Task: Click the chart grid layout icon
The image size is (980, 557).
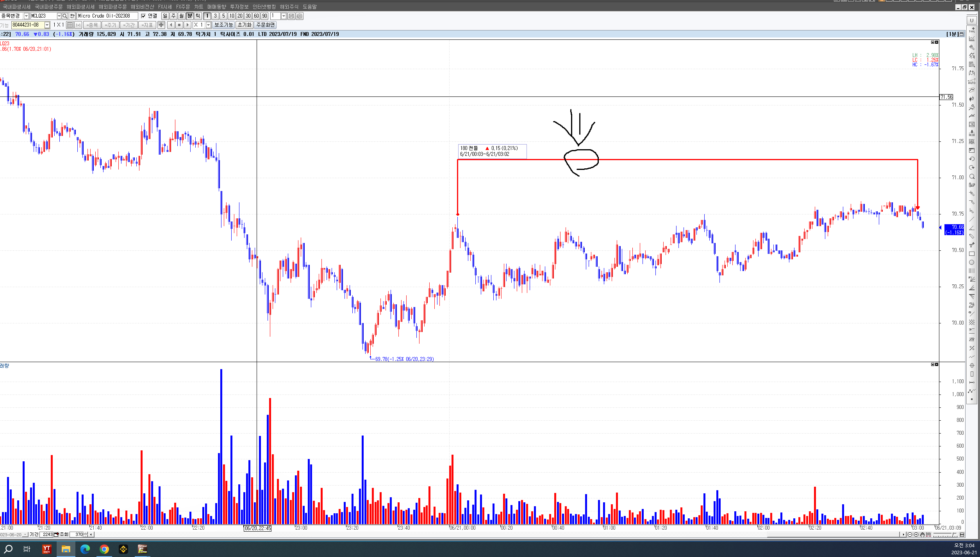Action: pos(70,25)
